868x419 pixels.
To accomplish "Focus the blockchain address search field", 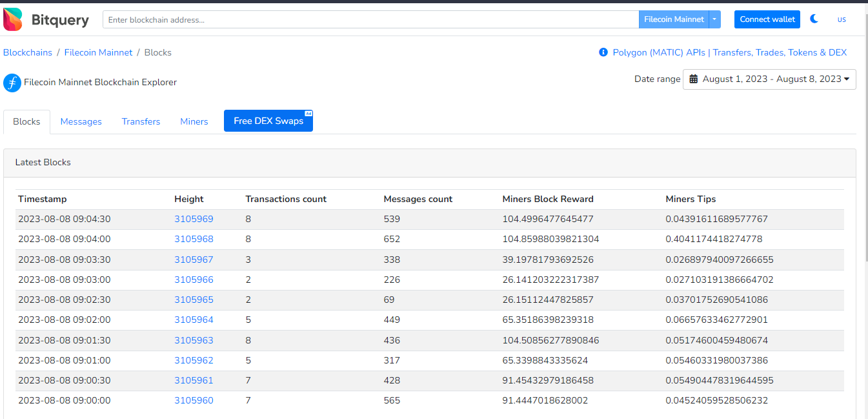I will pos(370,19).
